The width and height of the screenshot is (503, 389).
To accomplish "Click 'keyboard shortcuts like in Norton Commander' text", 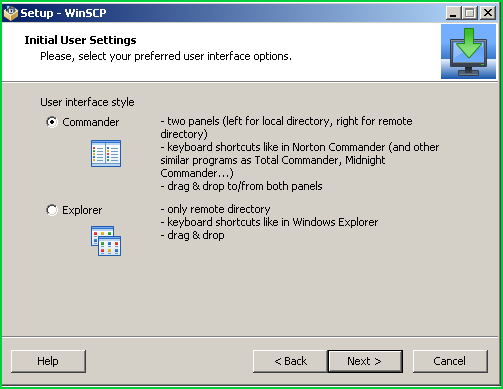I will click(x=276, y=147).
